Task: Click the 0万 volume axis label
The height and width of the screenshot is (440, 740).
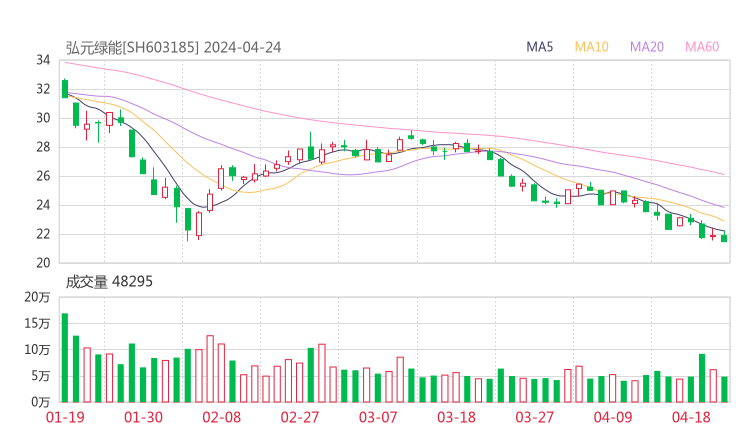Action: (41, 402)
